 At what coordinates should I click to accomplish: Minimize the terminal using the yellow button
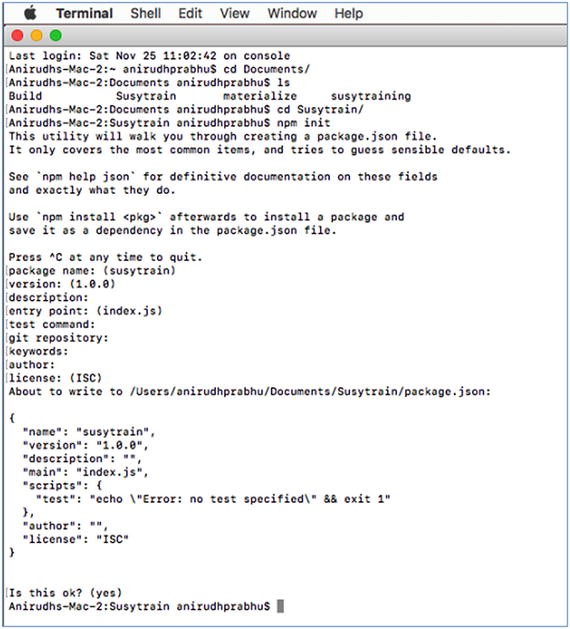click(x=37, y=36)
